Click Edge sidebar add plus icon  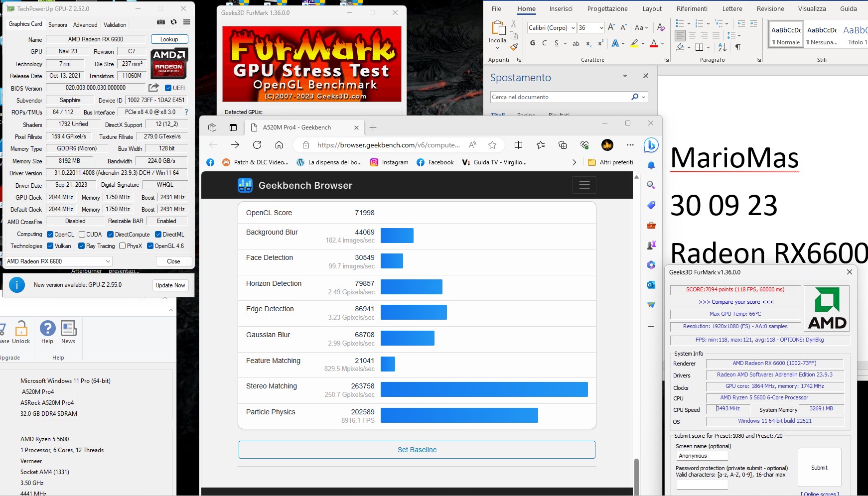click(x=651, y=327)
